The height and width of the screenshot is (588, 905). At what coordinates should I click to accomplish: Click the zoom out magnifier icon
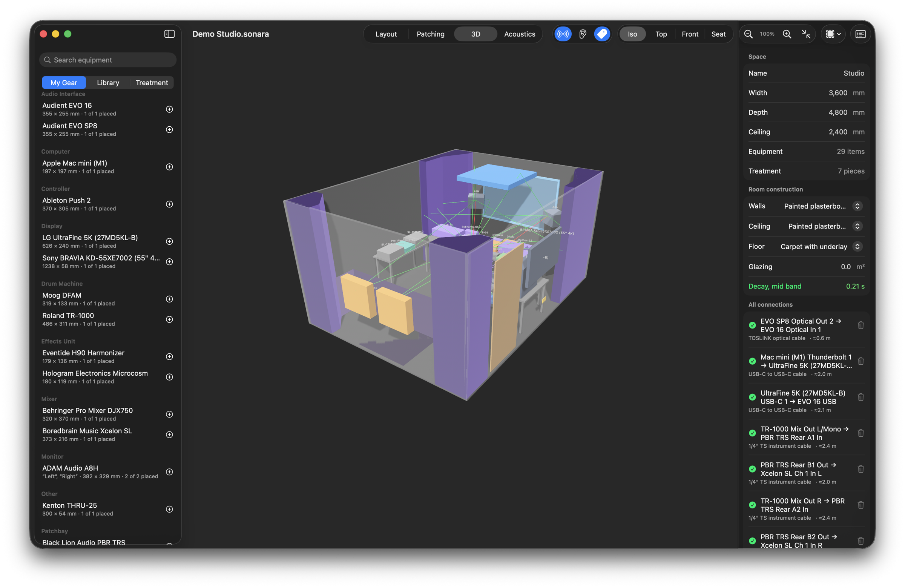click(x=748, y=34)
